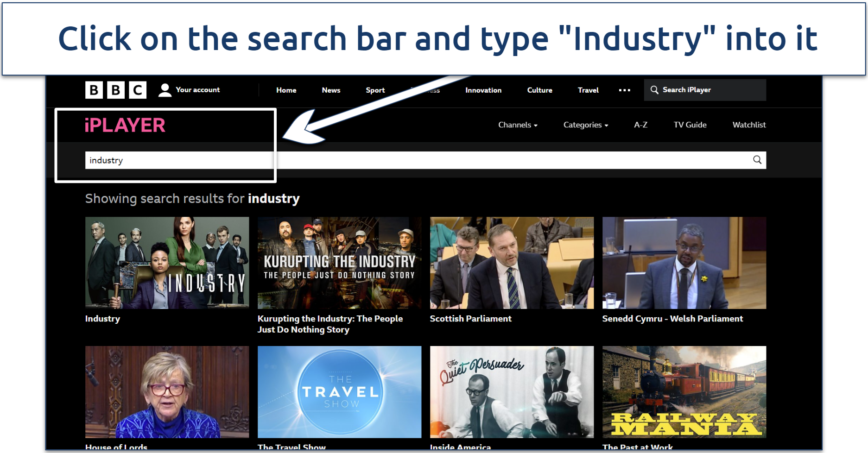Open the Industry show thumbnail
This screenshot has width=868, height=453.
tap(167, 263)
